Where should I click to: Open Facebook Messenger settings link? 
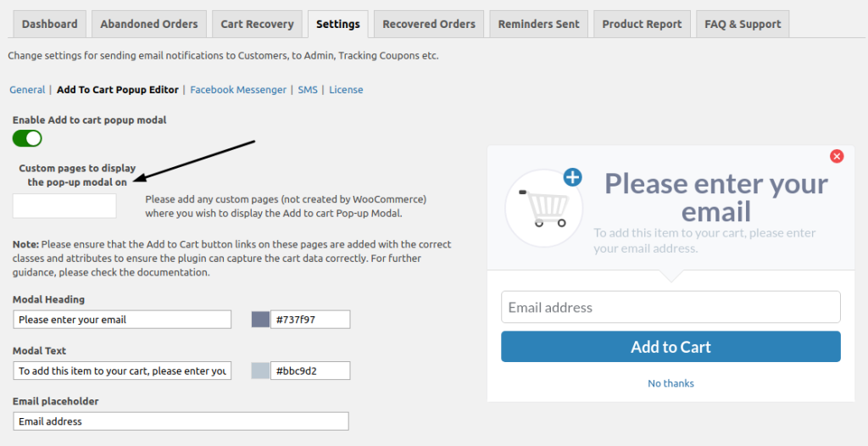(x=238, y=90)
